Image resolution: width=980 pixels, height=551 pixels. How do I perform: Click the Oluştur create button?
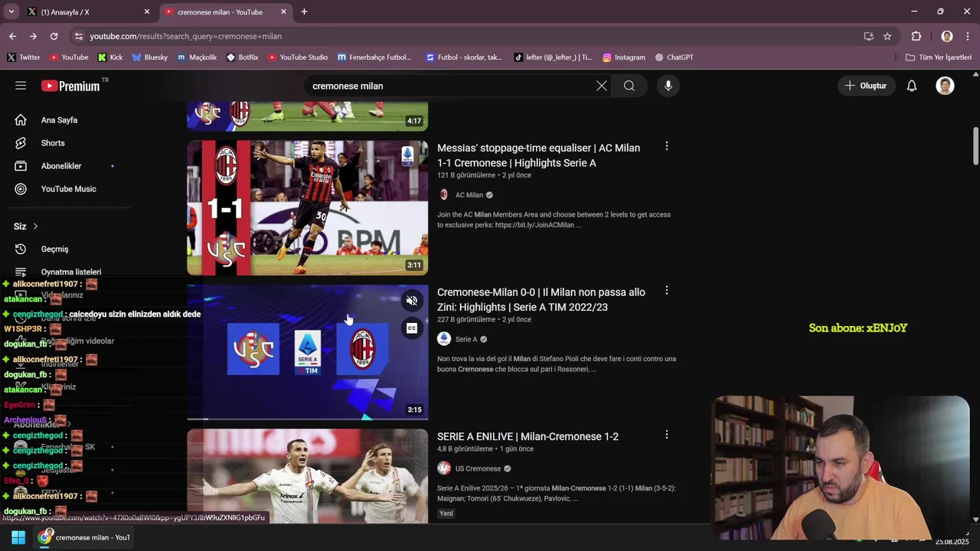[866, 86]
